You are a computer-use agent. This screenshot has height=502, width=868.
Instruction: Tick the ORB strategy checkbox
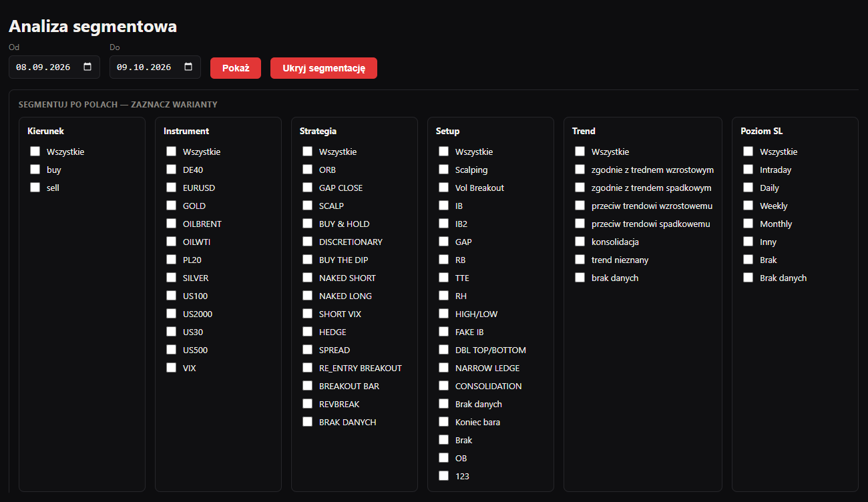pyautogui.click(x=308, y=170)
